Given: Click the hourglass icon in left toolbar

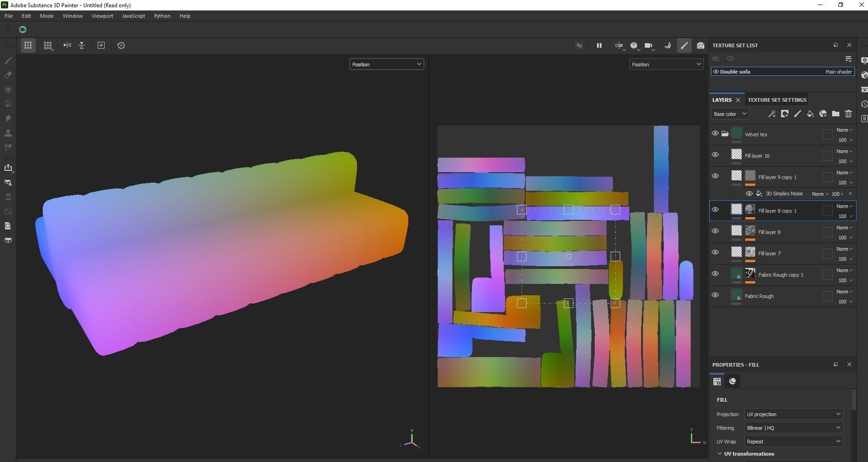Looking at the screenshot, I should 8,197.
